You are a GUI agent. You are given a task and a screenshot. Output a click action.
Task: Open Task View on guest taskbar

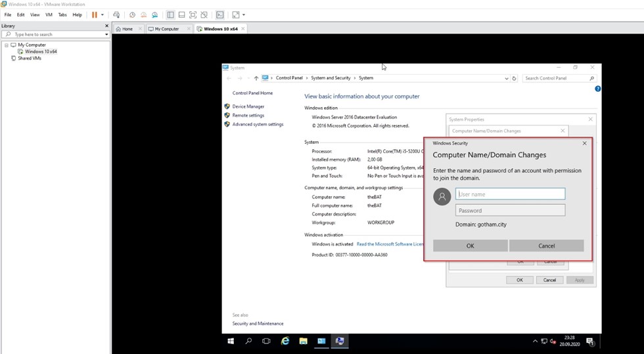266,342
